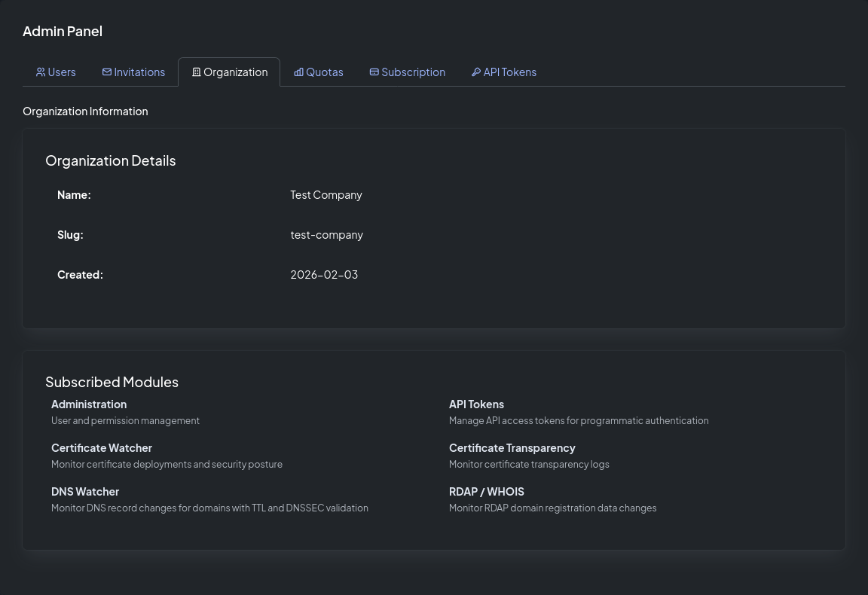Click the Administration module title
Screen dimensions: 868x595
coord(89,404)
